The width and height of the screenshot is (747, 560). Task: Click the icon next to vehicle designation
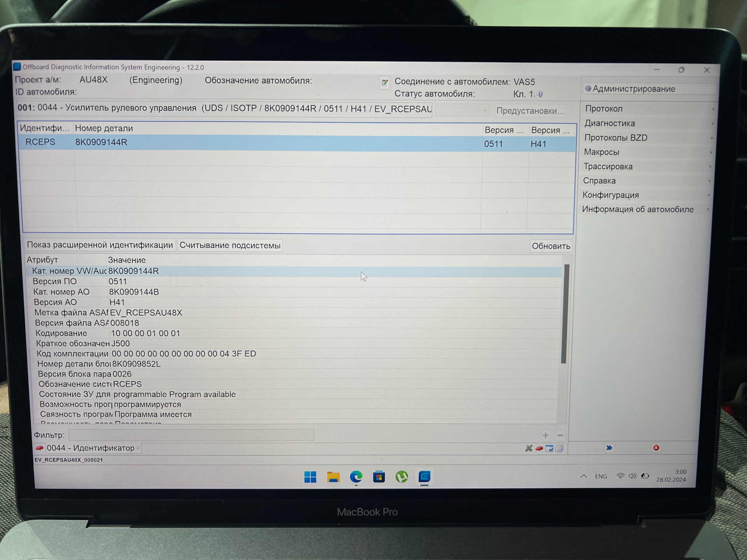384,82
